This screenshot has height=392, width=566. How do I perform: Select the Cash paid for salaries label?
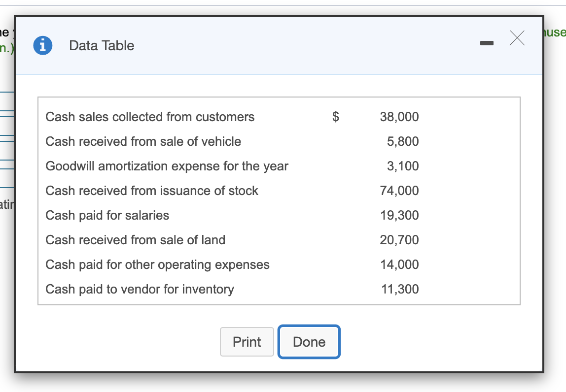pyautogui.click(x=107, y=215)
